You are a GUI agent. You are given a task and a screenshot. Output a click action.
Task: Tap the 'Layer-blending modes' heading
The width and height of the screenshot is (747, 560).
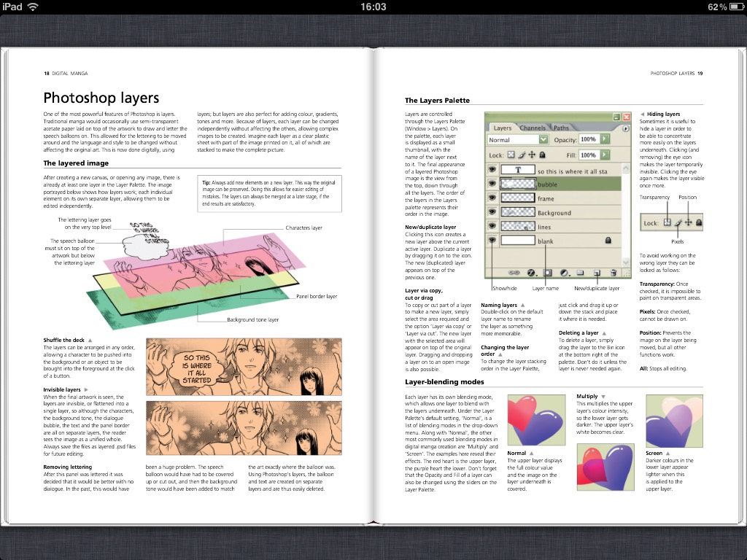tap(444, 382)
